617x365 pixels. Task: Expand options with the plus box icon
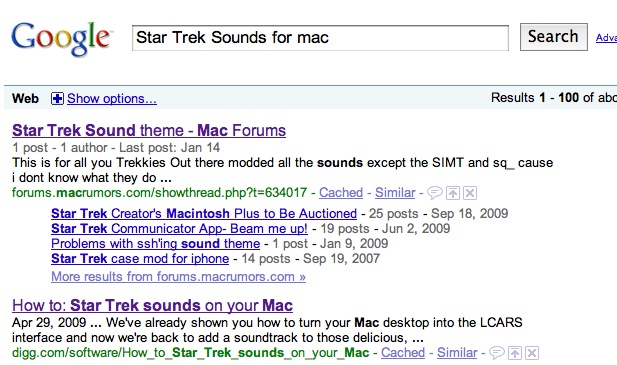(x=57, y=98)
